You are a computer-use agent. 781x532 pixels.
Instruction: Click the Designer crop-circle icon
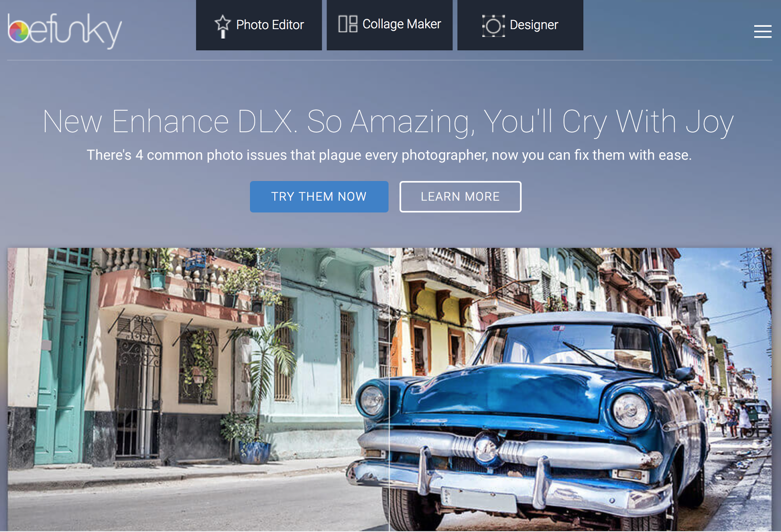[493, 25]
